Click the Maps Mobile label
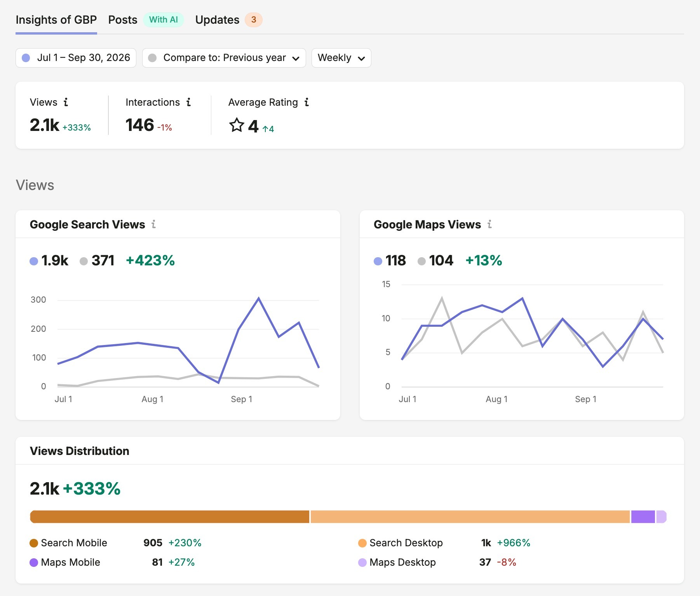The height and width of the screenshot is (596, 700). click(70, 563)
